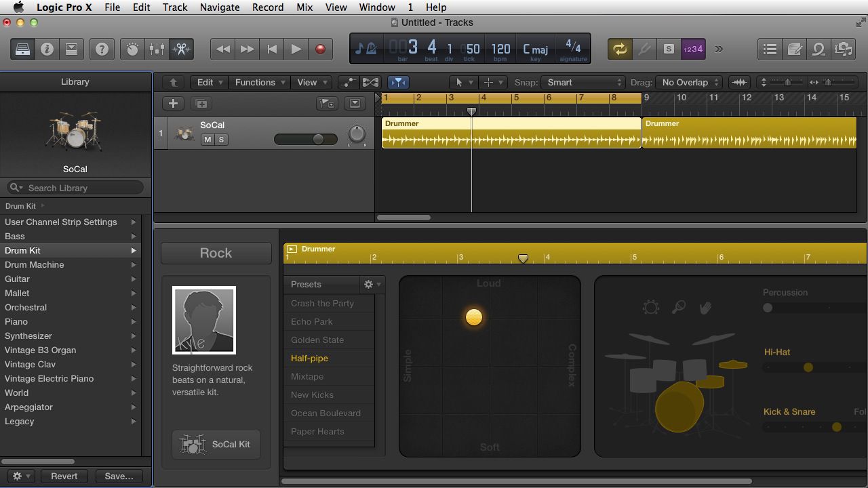Open the Functions dropdown menu

260,82
